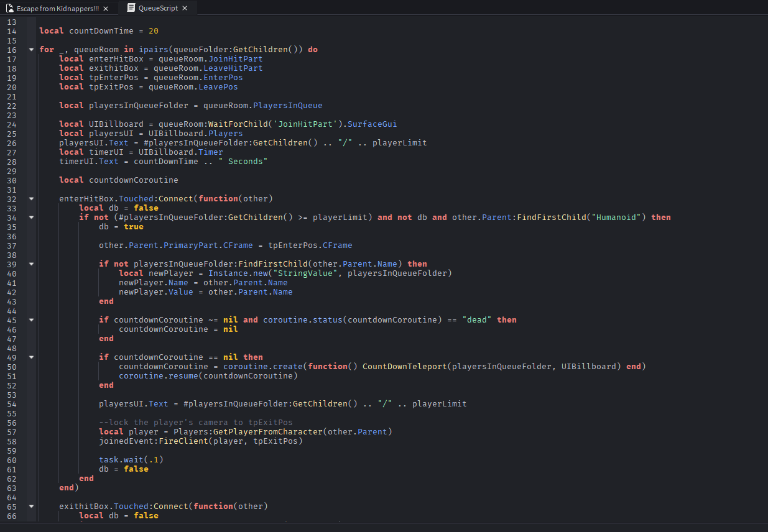The height and width of the screenshot is (532, 768).
Task: Switch to the Escape from Kidnappers!!! tab
Action: tap(56, 9)
